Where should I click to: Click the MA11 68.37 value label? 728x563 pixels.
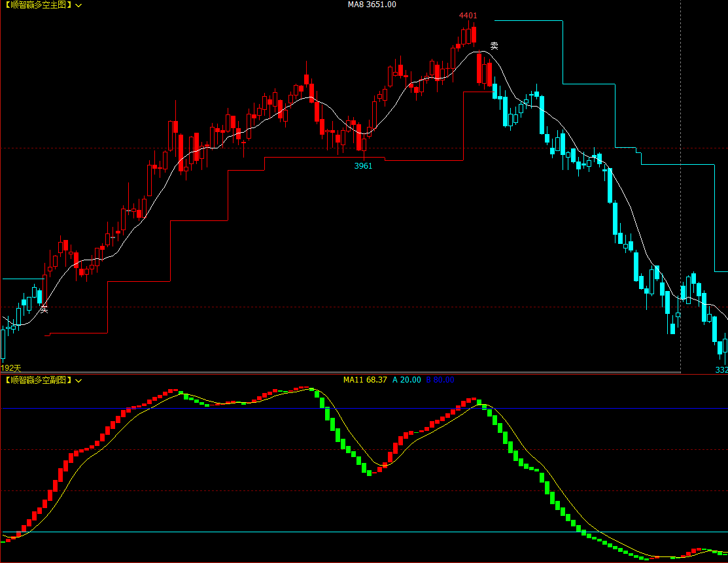pos(365,380)
